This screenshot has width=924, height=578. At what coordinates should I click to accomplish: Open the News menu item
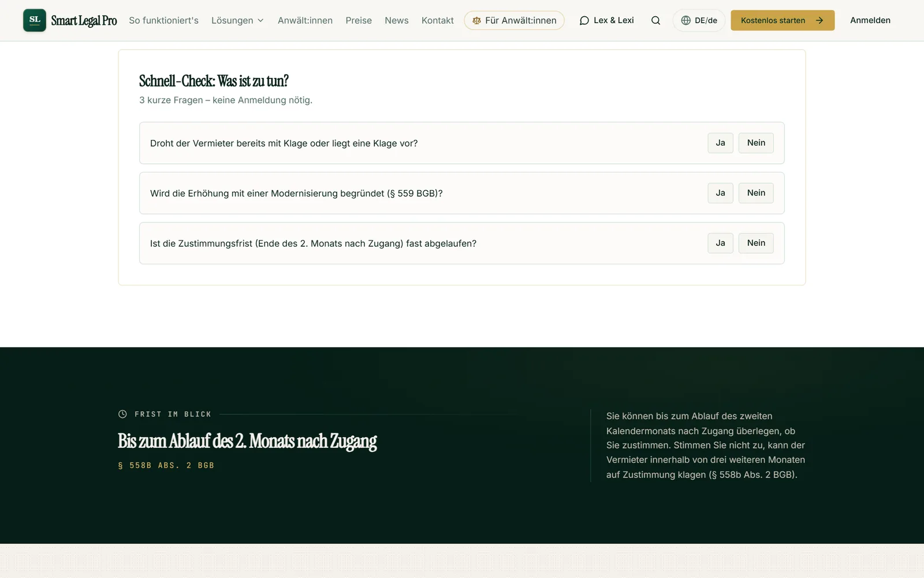[396, 20]
